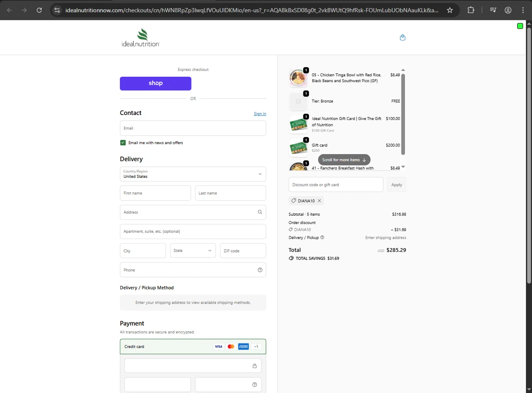Open the State dropdown

click(193, 251)
